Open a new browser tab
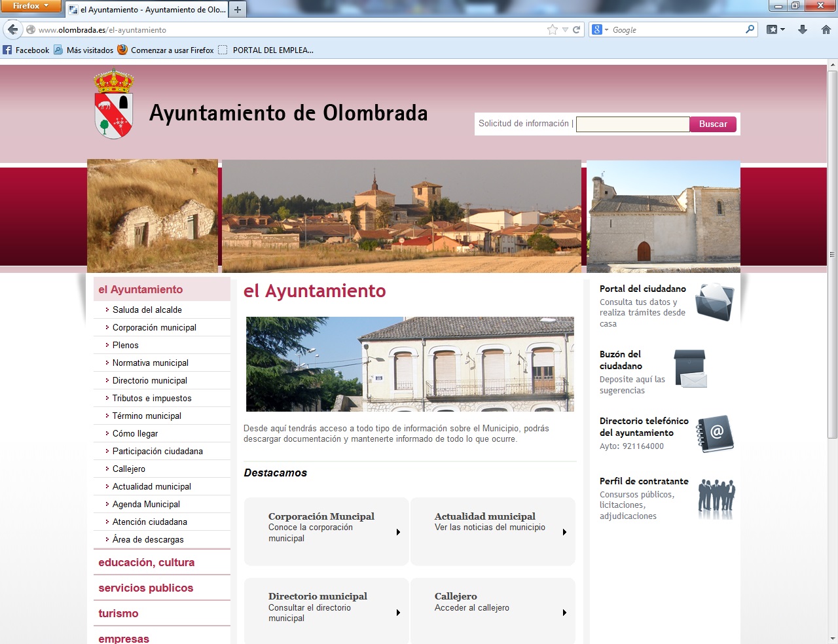This screenshot has height=644, width=838. 238,10
